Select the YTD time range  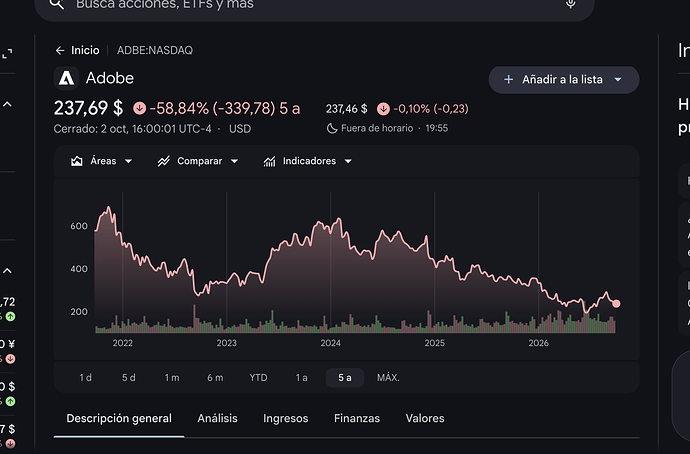[x=258, y=377]
